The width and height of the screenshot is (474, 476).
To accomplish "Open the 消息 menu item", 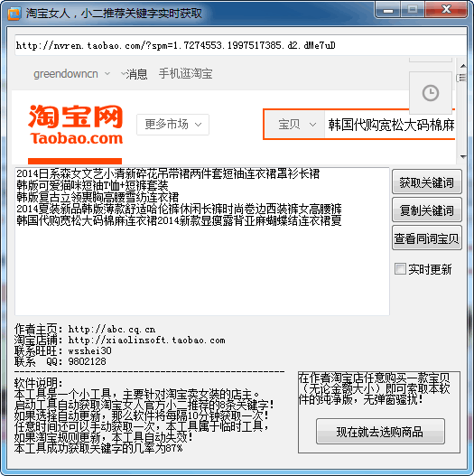I will point(136,74).
